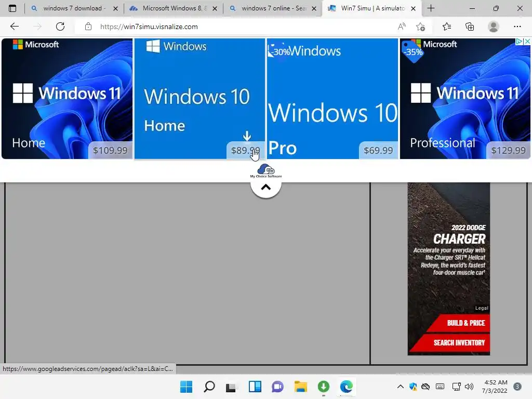Open the Legal link on Charger ad
Viewport: 532px width, 399px height.
point(482,308)
